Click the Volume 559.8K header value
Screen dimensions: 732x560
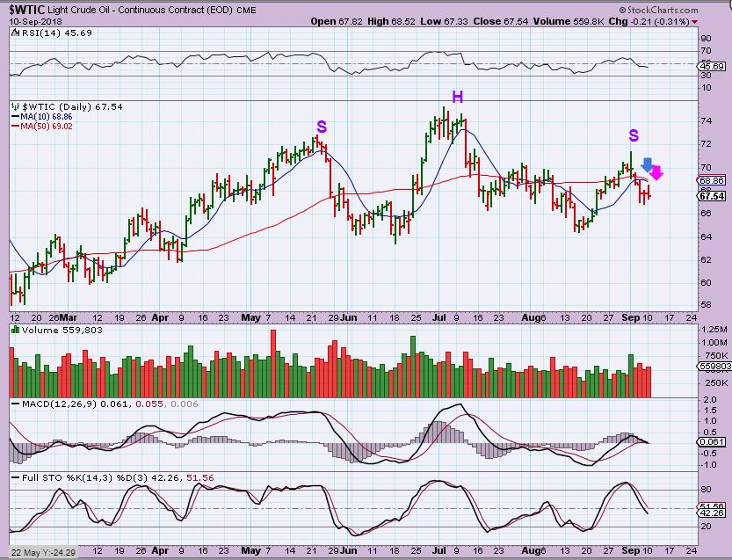tap(569, 21)
